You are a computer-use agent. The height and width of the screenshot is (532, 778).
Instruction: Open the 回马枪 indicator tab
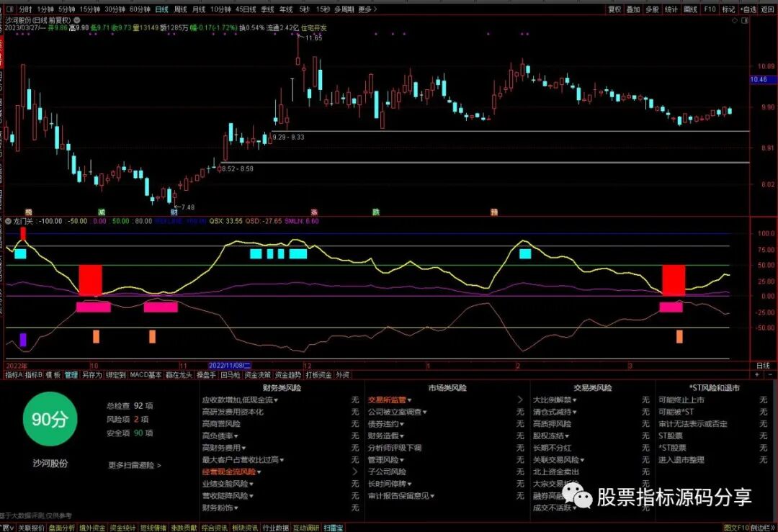click(x=231, y=375)
